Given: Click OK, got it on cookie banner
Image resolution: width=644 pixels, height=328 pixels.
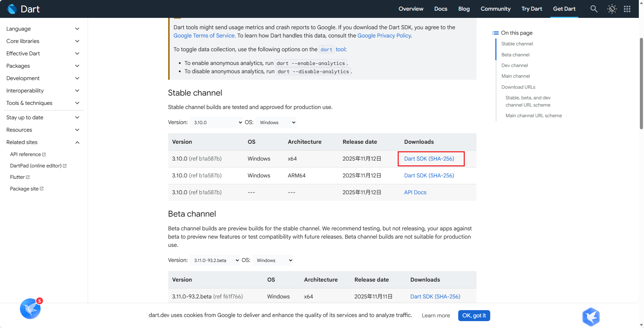Looking at the screenshot, I should click(474, 316).
